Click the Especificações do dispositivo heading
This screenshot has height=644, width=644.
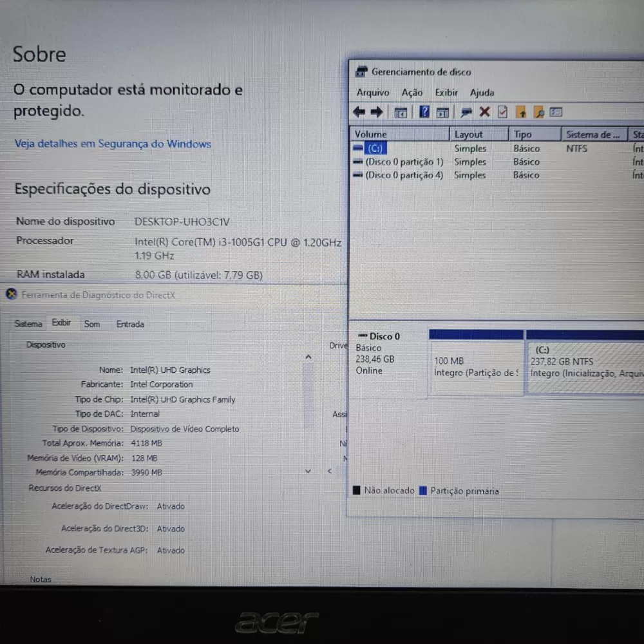pos(113,189)
